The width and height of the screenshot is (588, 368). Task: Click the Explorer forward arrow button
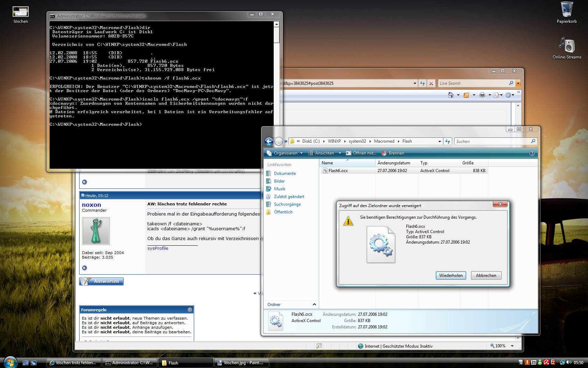279,141
